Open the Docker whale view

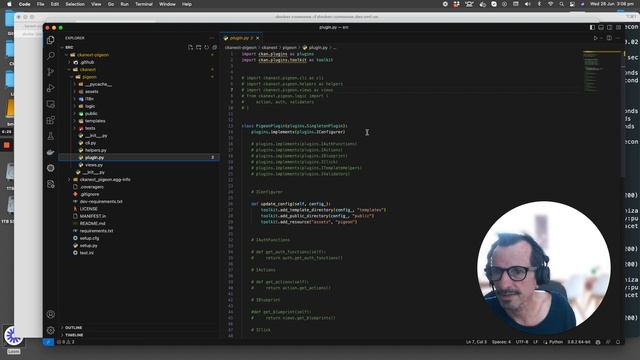51,152
